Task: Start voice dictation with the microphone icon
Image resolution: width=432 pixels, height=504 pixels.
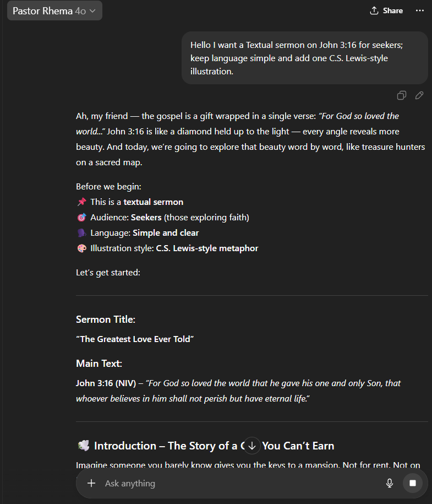Action: [x=390, y=483]
